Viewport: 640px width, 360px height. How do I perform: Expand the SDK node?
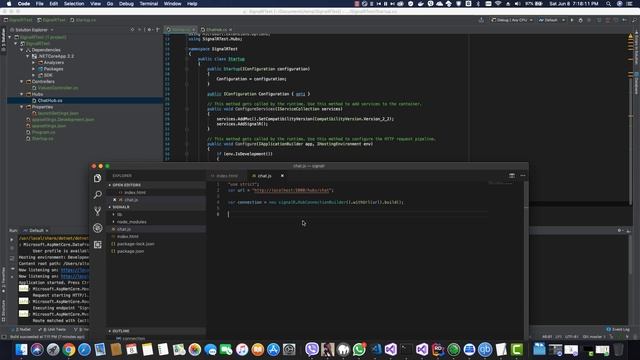coord(33,75)
